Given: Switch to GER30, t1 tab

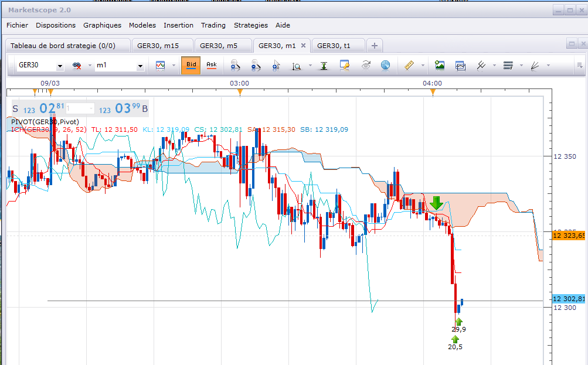Looking at the screenshot, I should click(x=338, y=45).
